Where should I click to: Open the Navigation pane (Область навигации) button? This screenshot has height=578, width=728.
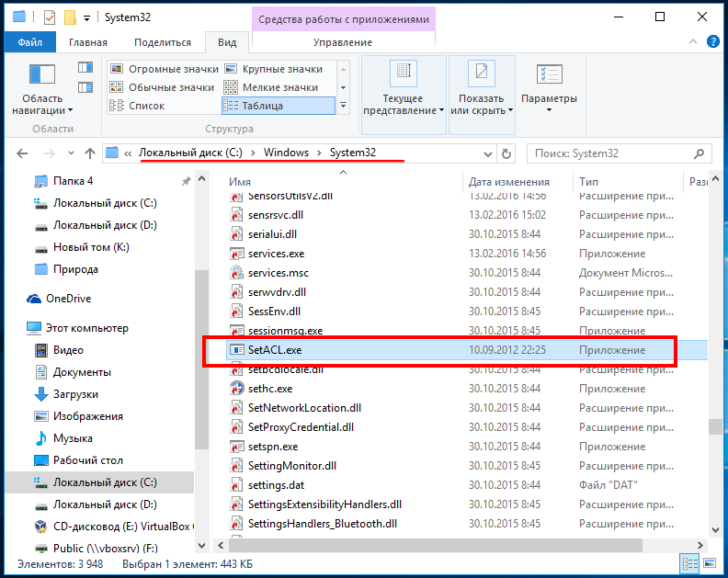pos(42,89)
